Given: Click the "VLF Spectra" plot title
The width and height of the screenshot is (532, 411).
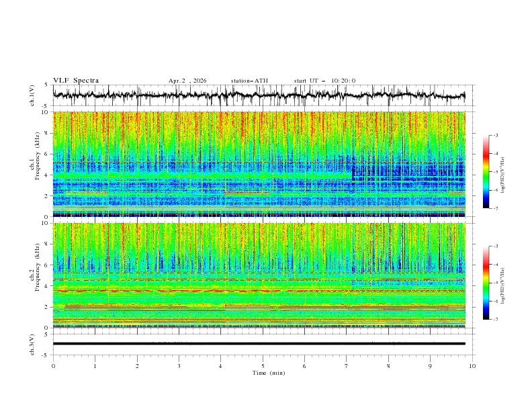Looking at the screenshot, I should 76,81.
